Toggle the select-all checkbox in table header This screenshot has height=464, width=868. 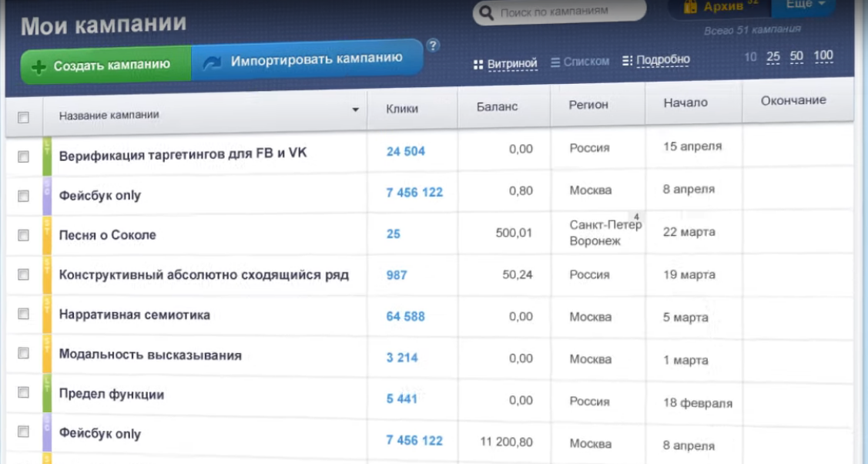(23, 117)
